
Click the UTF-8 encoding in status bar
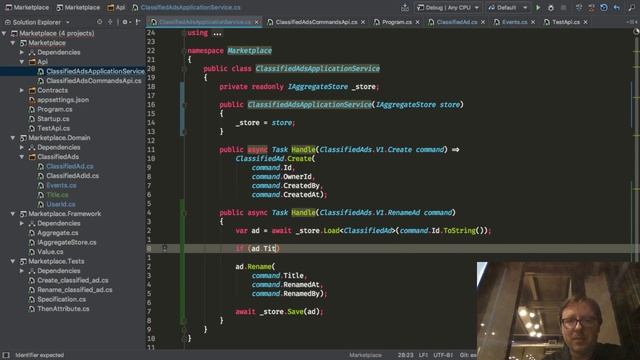click(x=443, y=355)
